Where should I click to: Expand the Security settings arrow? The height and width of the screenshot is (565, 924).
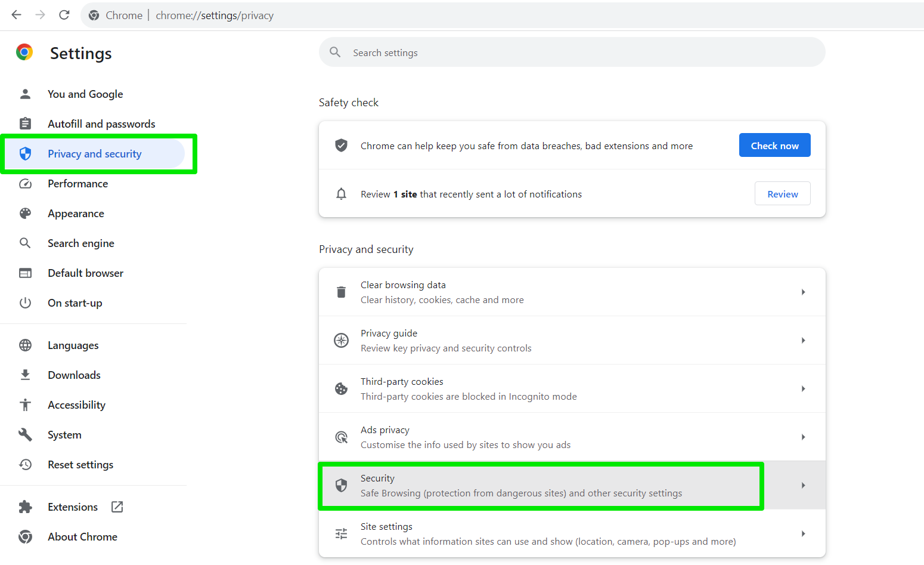coord(803,486)
